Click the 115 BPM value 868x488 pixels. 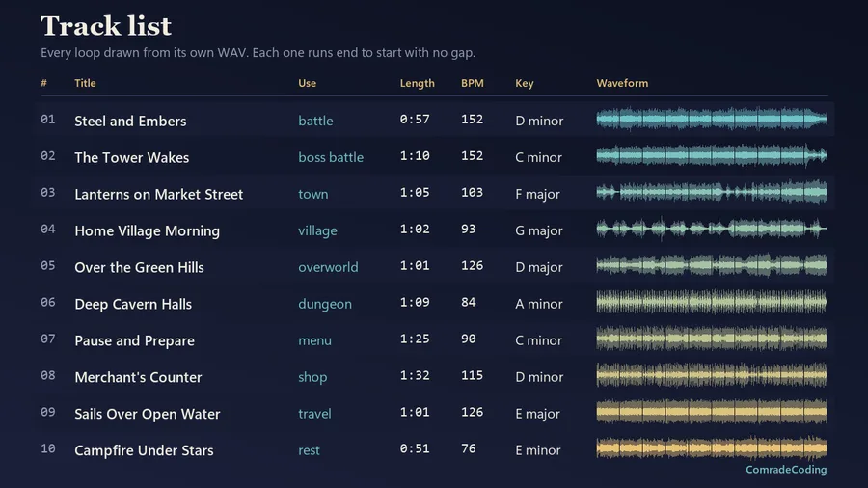tap(472, 375)
